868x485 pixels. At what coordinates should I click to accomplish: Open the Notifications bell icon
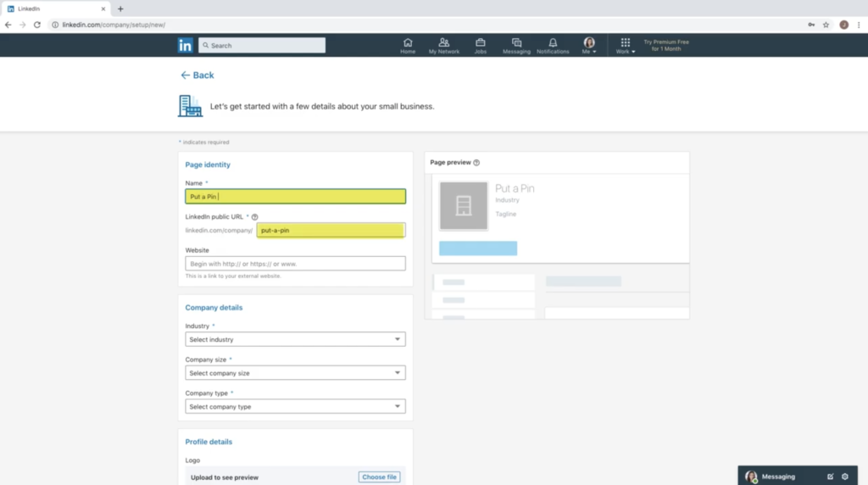tap(553, 46)
